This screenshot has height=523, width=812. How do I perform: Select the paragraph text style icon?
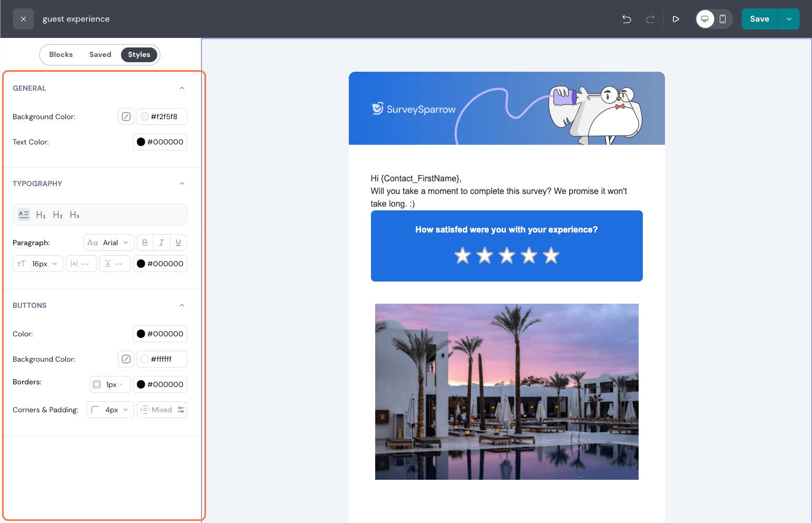[24, 215]
